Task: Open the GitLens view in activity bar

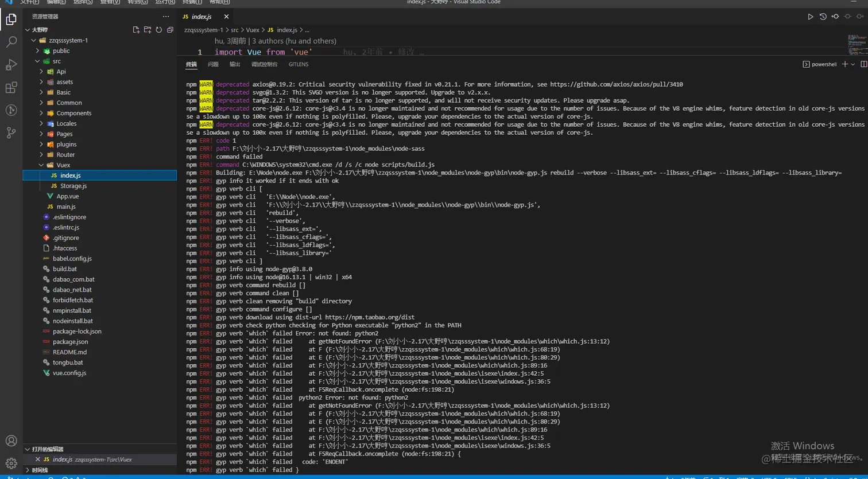Action: tap(11, 110)
